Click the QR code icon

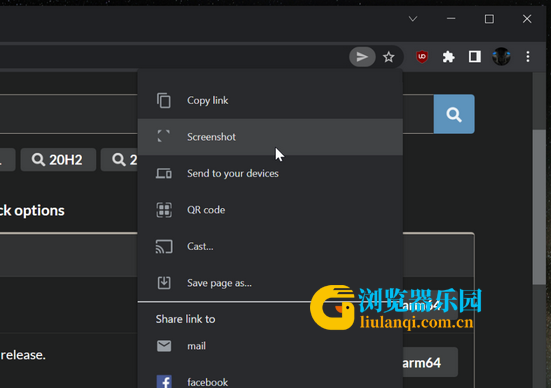[x=164, y=210]
